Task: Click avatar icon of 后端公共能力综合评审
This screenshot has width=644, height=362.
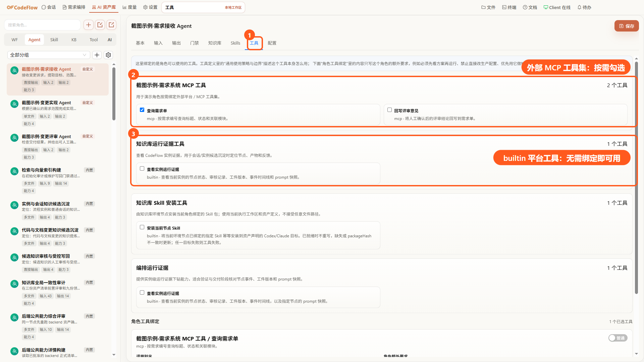Action: pos(14,317)
